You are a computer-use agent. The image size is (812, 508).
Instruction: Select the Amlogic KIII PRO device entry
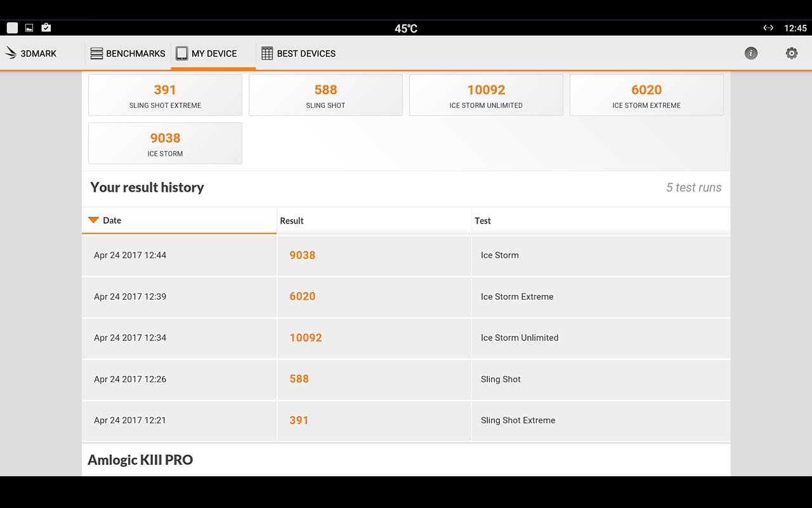140,459
